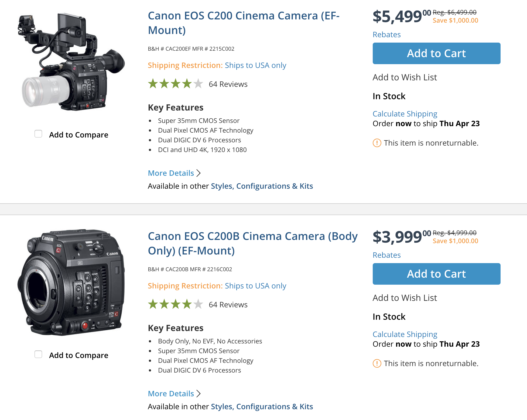This screenshot has height=420, width=527.
Task: Expand More Details for the EOS C200
Action: pos(171,173)
